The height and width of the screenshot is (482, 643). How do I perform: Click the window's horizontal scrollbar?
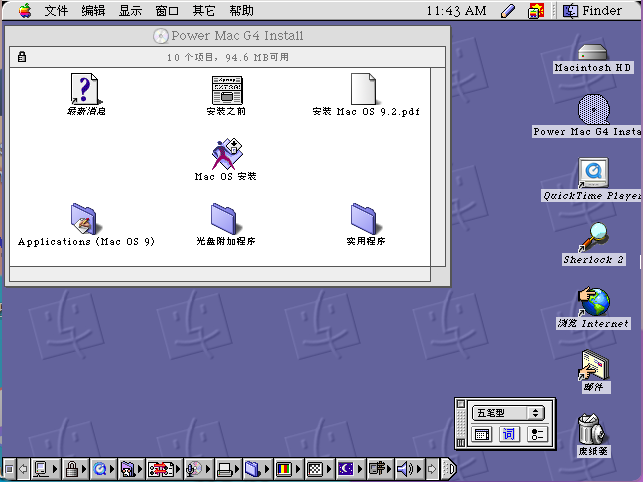click(x=220, y=274)
